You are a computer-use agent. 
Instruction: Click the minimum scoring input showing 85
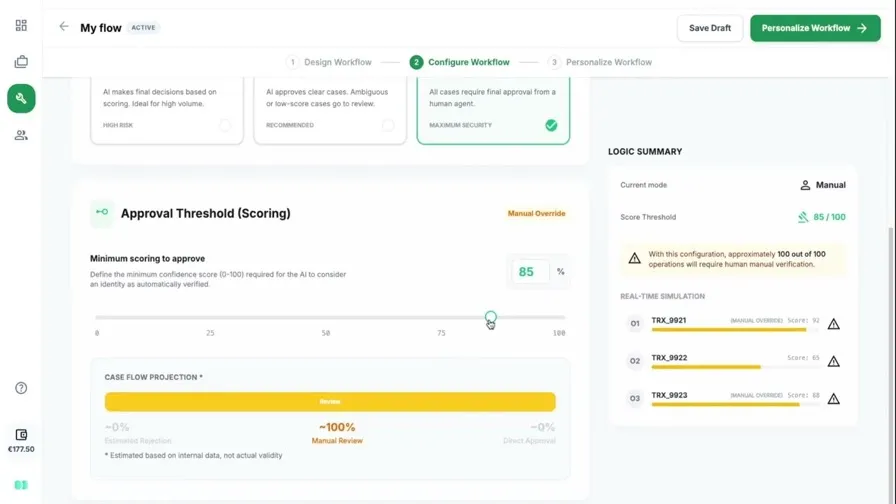(x=530, y=271)
